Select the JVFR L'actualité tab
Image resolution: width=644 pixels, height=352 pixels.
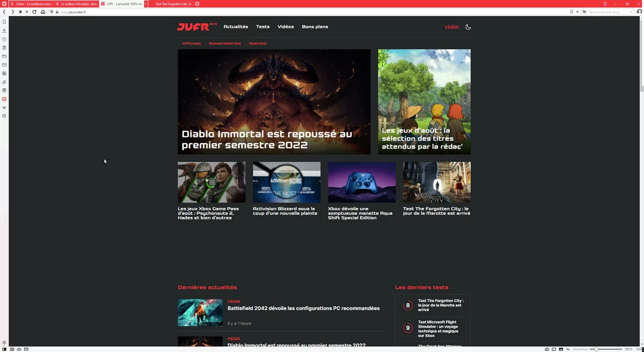click(121, 4)
